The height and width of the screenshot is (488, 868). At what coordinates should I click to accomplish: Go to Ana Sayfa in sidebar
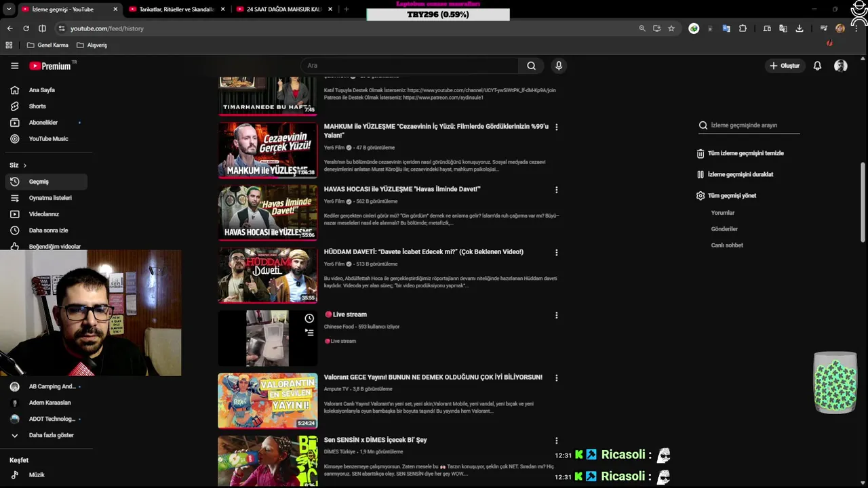(42, 90)
